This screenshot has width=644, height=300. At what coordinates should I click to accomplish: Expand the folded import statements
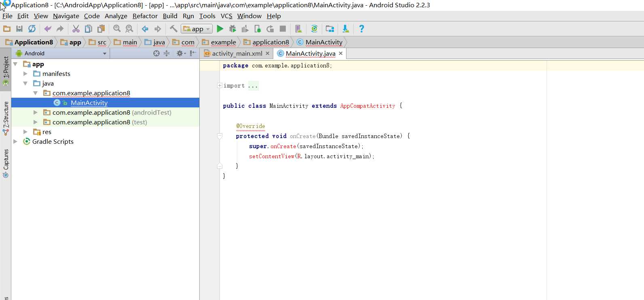pos(220,86)
